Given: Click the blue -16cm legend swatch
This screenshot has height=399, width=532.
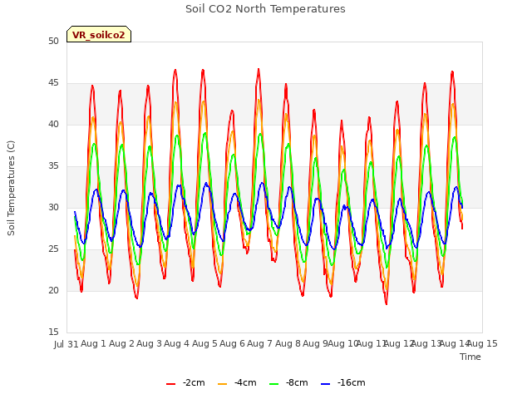Looking at the screenshot, I should (x=325, y=384).
